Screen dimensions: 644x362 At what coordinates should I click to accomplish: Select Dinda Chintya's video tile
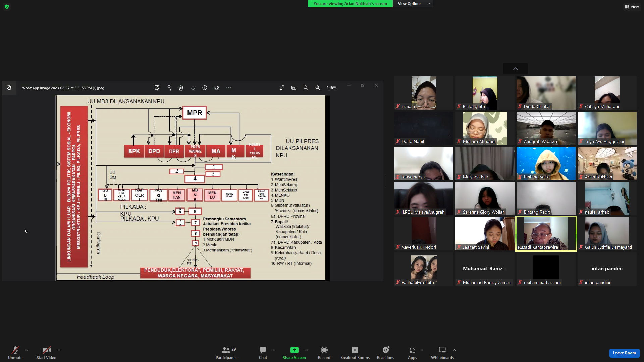pos(546,93)
